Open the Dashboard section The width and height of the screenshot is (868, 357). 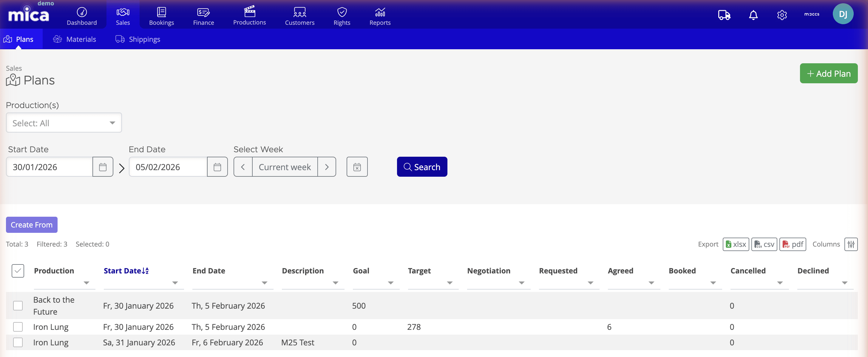click(81, 15)
